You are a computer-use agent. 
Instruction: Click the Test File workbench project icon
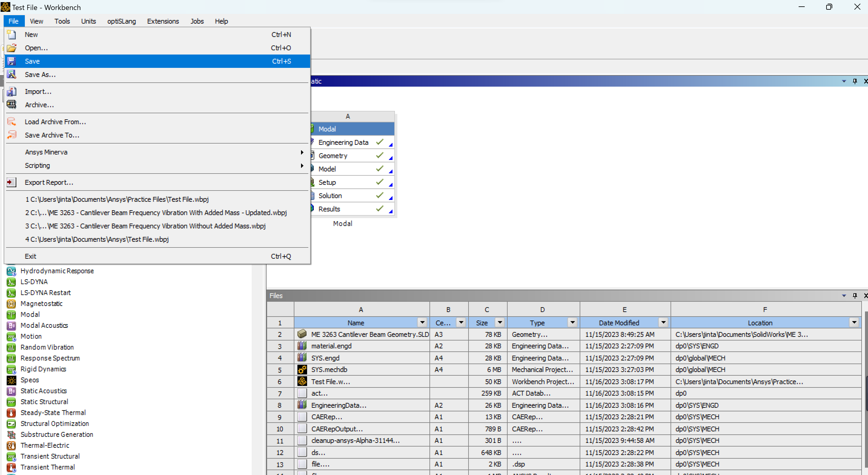click(x=302, y=381)
